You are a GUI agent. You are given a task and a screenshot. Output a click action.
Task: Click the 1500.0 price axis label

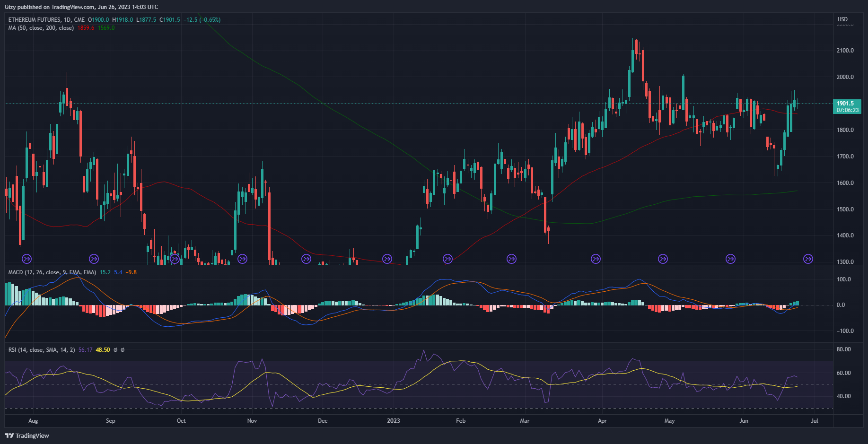845,209
